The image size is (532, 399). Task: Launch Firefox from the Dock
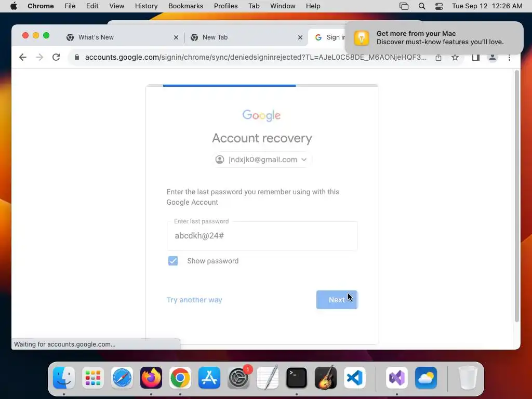tap(151, 378)
